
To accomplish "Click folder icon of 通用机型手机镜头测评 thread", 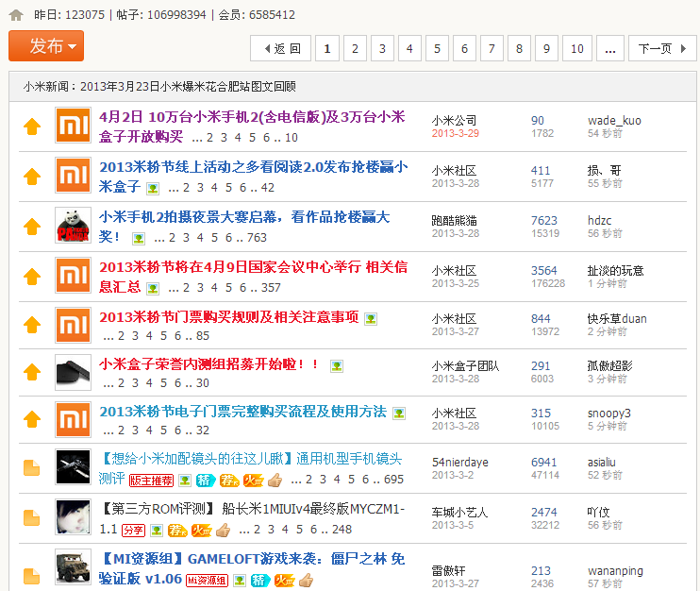I will pyautogui.click(x=32, y=467).
